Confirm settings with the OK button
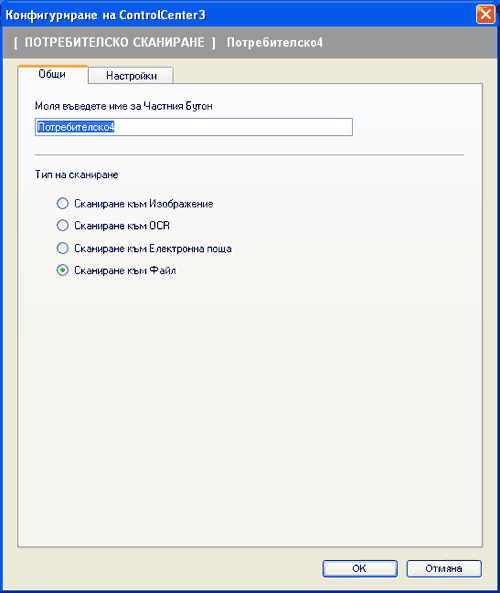500x593 pixels. pyautogui.click(x=360, y=568)
